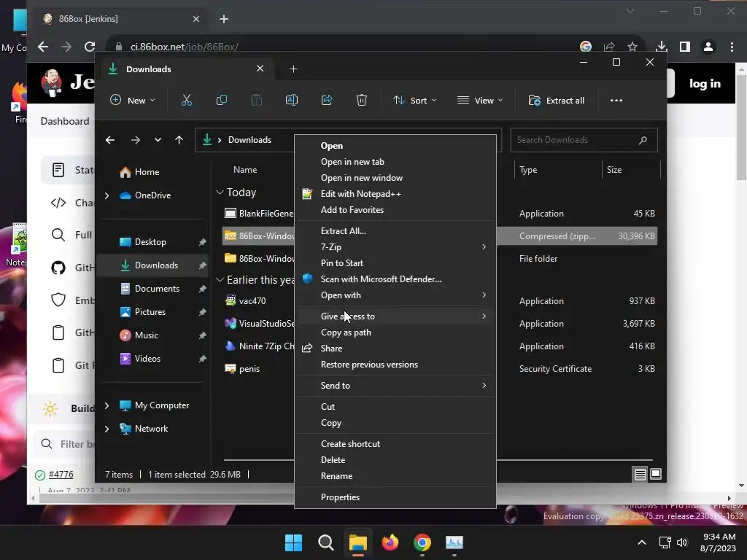The height and width of the screenshot is (560, 747).
Task: Go up one folder level in Explorer
Action: coord(179,140)
